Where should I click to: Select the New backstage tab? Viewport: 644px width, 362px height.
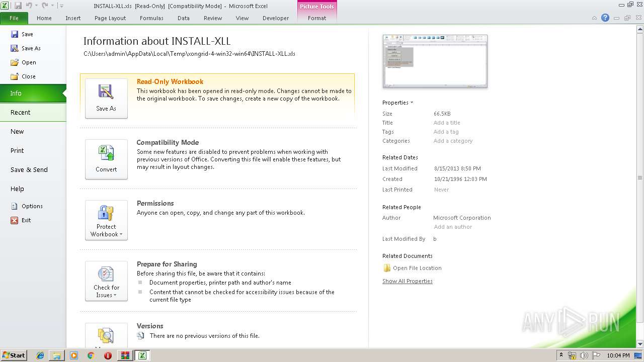(x=33, y=131)
